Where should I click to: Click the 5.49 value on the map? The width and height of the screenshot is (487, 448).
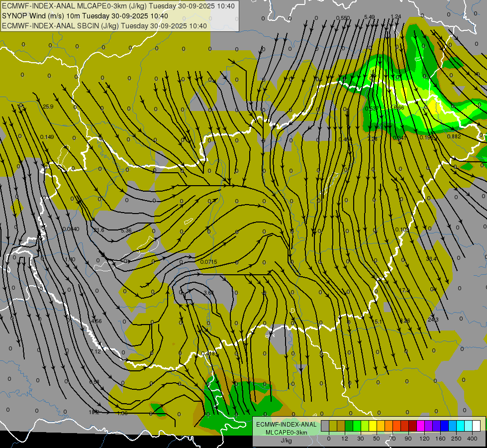pyautogui.click(x=369, y=17)
